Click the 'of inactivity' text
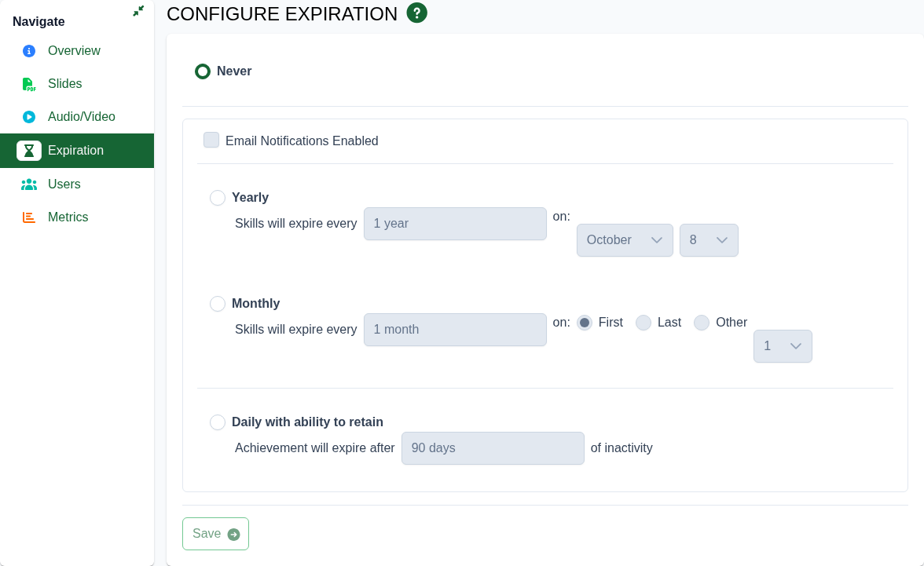This screenshot has height=566, width=924. [621, 448]
